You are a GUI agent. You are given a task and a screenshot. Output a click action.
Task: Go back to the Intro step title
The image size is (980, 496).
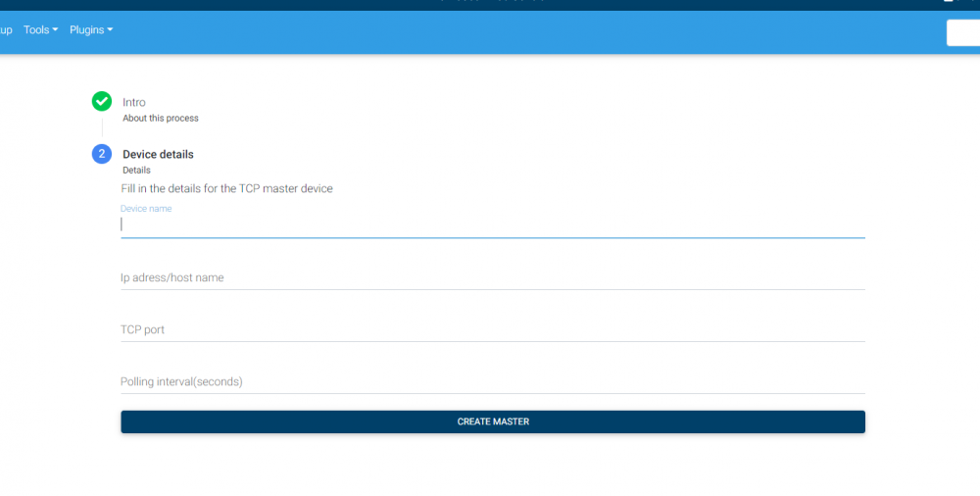[x=134, y=102]
